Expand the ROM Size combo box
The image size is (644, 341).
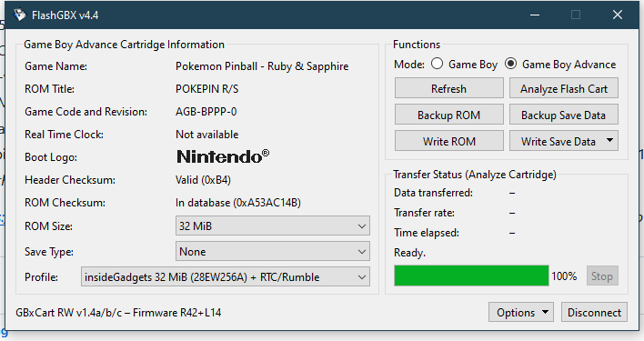click(272, 226)
